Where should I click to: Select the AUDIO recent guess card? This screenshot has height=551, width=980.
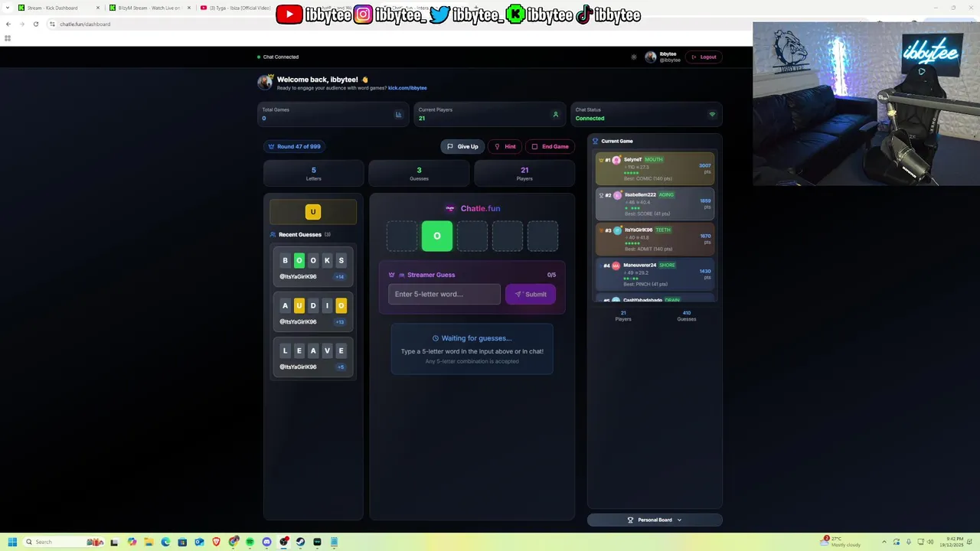pyautogui.click(x=313, y=311)
